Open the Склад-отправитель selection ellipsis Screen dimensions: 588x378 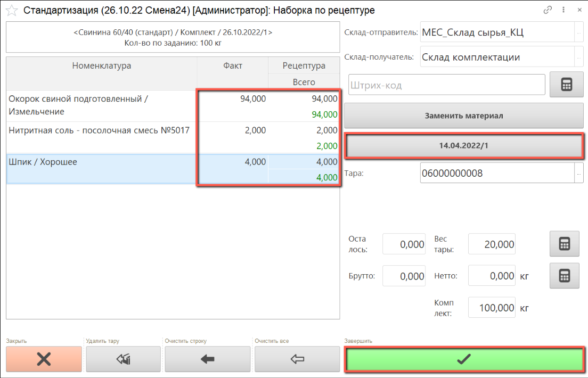click(x=579, y=32)
